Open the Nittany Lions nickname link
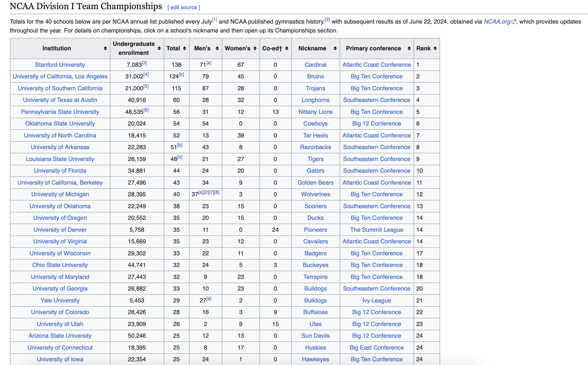588x365 pixels. [316, 112]
